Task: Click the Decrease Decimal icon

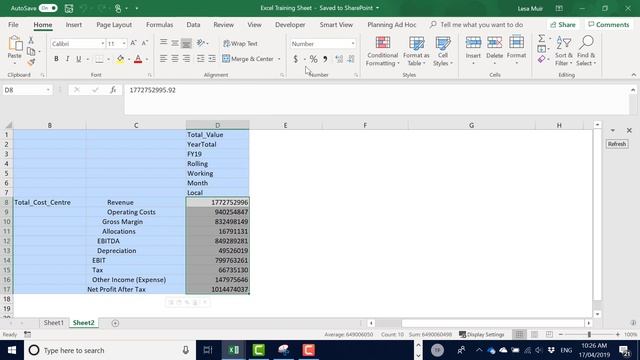Action: pos(351,59)
